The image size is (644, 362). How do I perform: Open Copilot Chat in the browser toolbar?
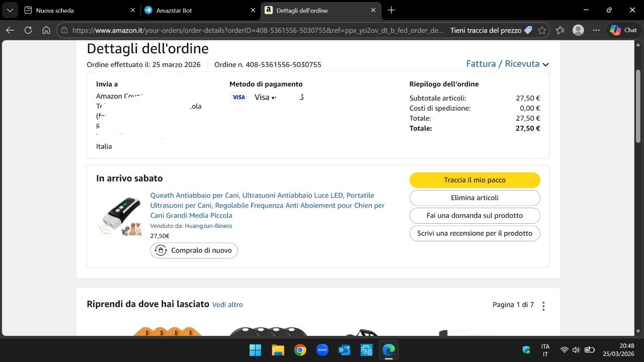click(x=624, y=30)
